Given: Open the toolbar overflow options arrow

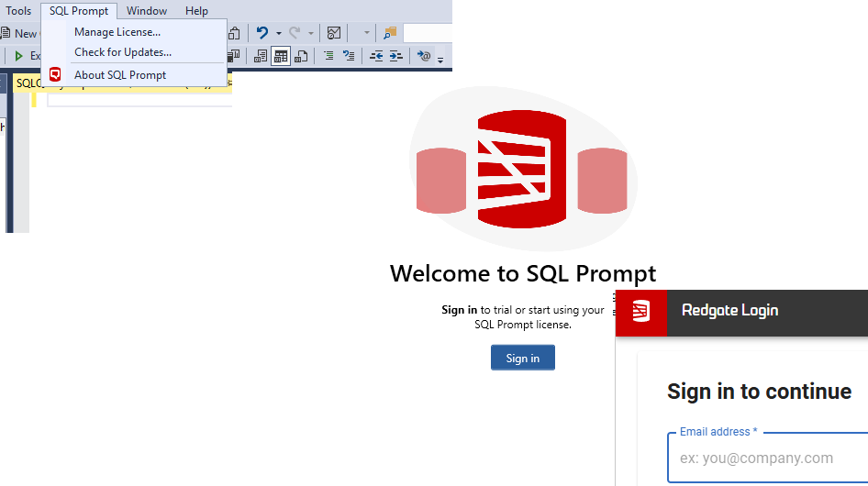Looking at the screenshot, I should coord(440,59).
